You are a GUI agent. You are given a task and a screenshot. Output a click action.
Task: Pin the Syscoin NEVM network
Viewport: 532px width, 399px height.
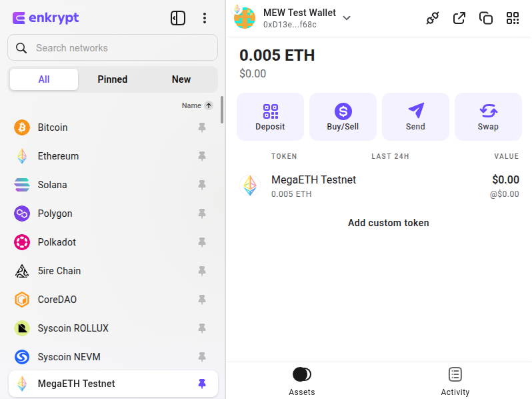coord(202,357)
